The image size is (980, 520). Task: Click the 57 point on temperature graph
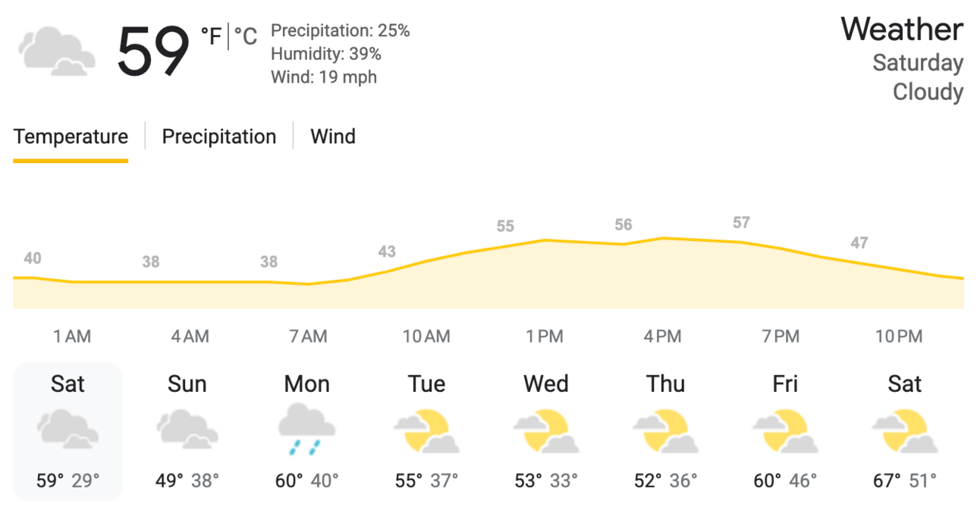point(741,223)
